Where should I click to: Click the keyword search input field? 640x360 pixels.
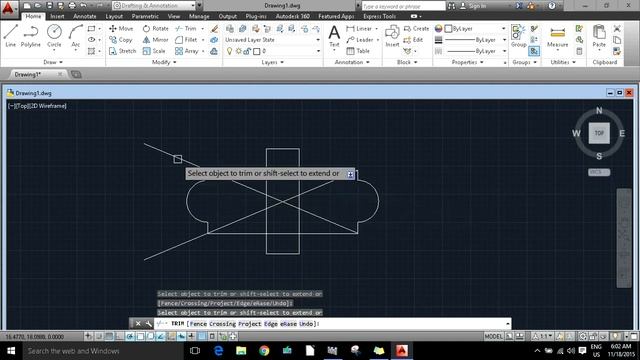click(x=404, y=6)
